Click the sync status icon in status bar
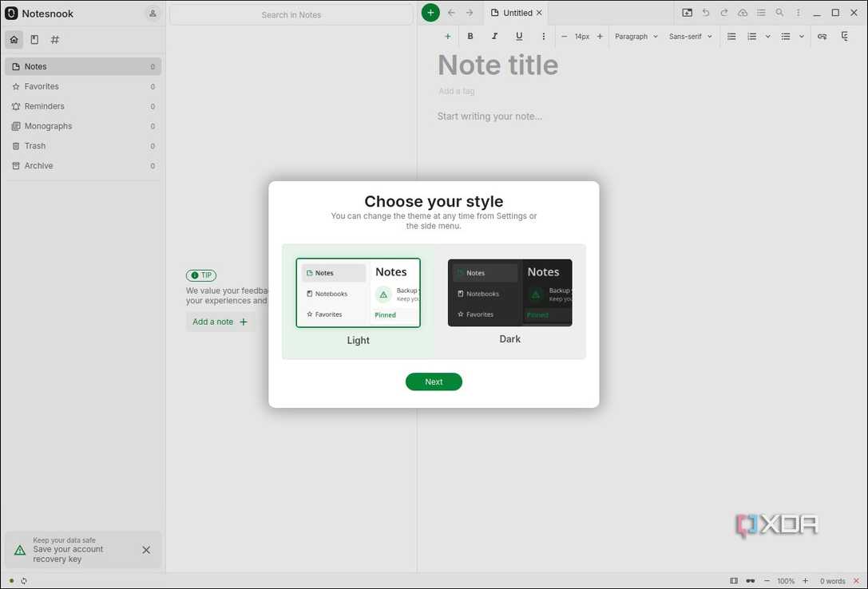868x589 pixels. (x=24, y=581)
